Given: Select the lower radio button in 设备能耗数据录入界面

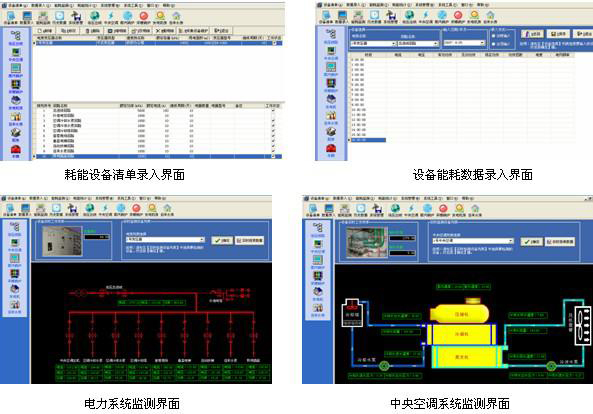Looking at the screenshot, I should tap(493, 44).
